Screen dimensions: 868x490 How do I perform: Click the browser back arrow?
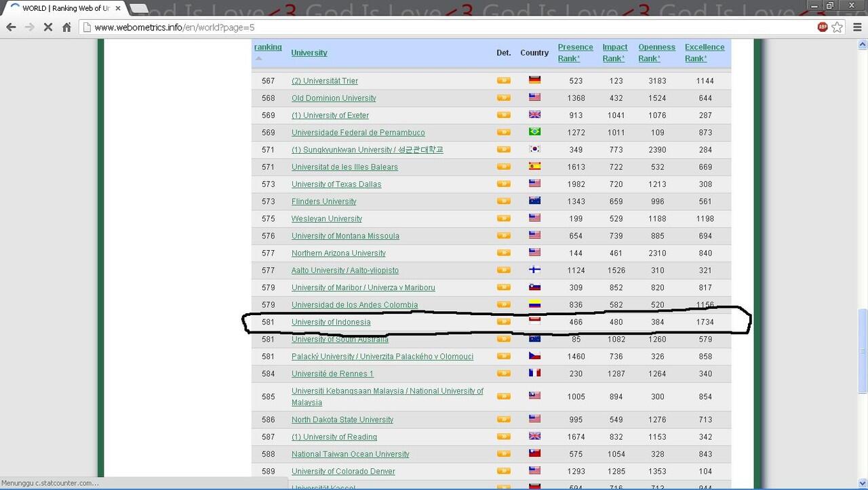point(12,27)
